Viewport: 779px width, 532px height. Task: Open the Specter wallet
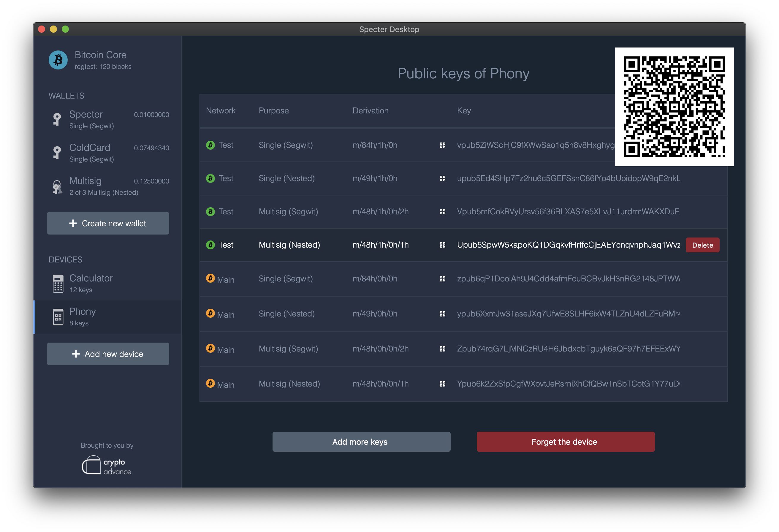click(x=107, y=119)
